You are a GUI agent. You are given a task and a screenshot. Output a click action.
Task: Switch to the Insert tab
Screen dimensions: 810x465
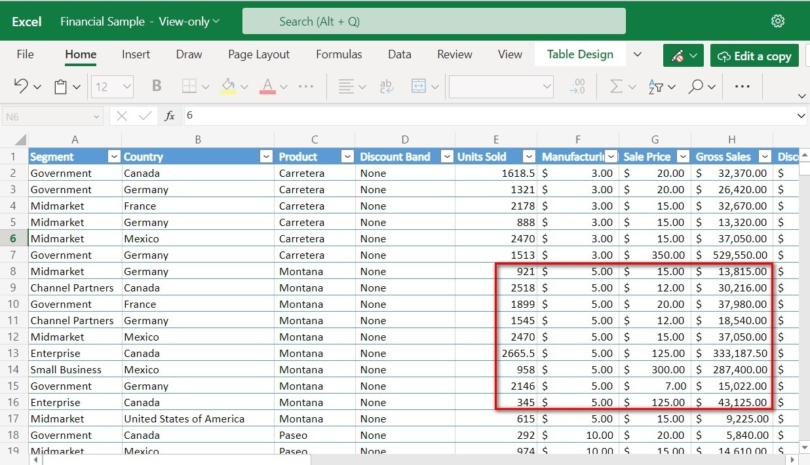[136, 55]
